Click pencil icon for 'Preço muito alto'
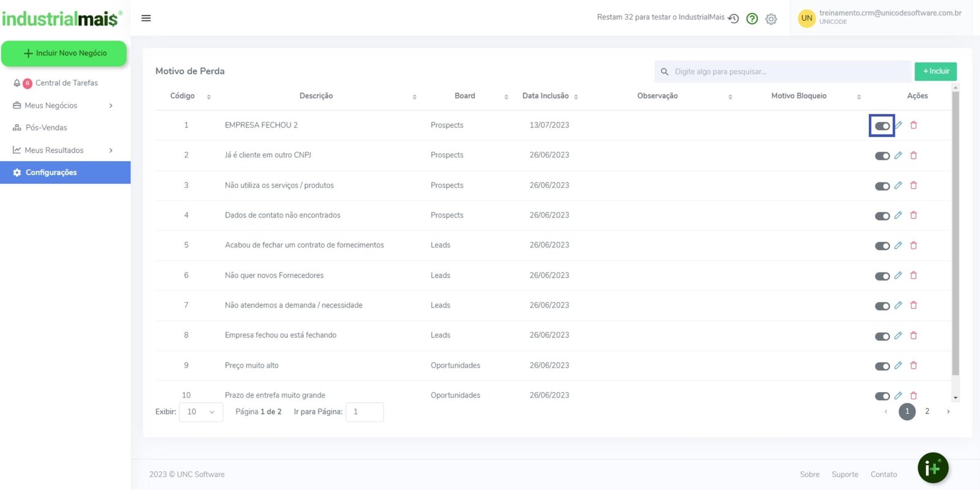The height and width of the screenshot is (490, 980). [898, 366]
